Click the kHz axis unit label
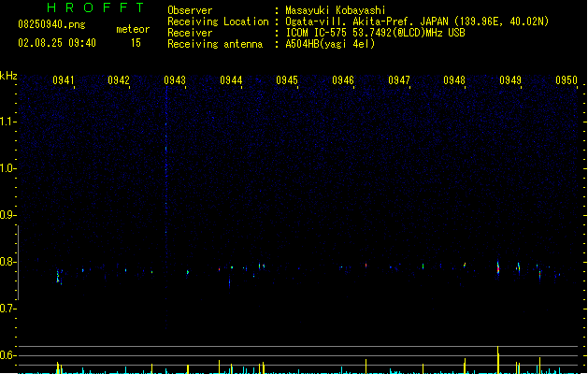588x374 pixels. pos(8,76)
